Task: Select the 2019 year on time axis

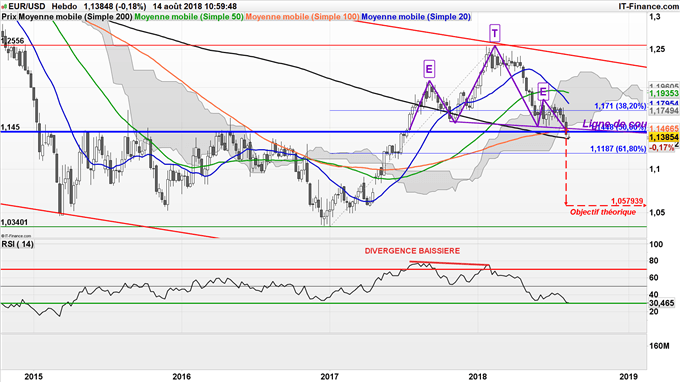Action: (x=628, y=376)
